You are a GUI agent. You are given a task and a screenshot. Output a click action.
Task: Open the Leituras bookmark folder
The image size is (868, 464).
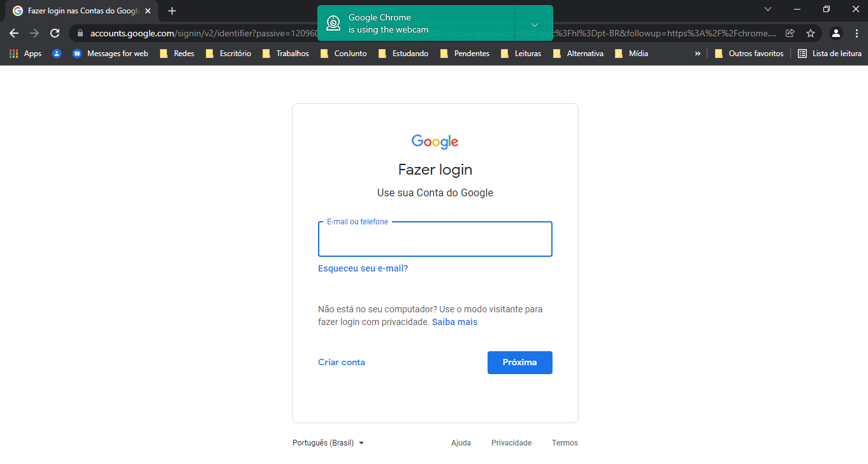521,54
